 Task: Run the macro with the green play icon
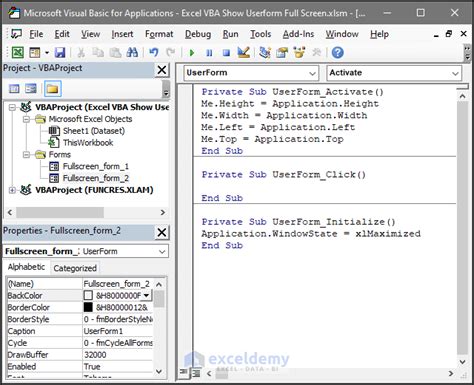(x=192, y=53)
